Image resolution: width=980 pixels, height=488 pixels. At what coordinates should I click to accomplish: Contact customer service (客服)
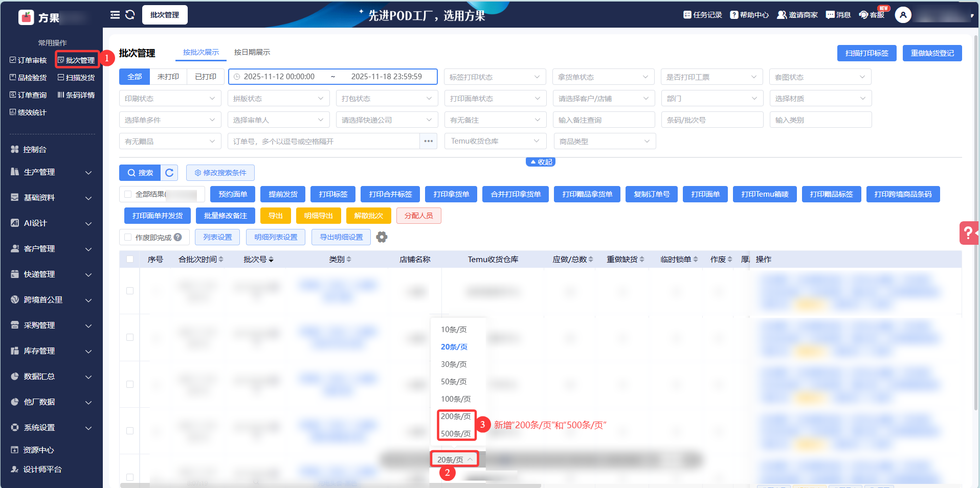point(872,15)
